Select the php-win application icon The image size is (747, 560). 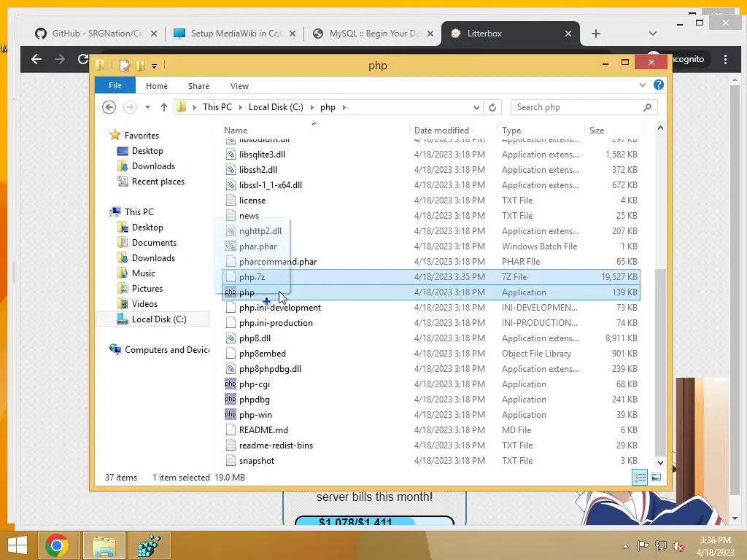(x=231, y=414)
